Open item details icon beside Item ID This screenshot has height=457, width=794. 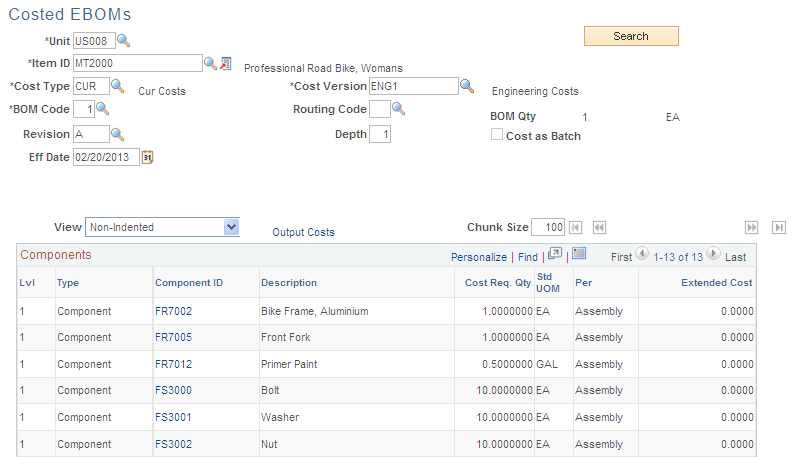(x=226, y=63)
